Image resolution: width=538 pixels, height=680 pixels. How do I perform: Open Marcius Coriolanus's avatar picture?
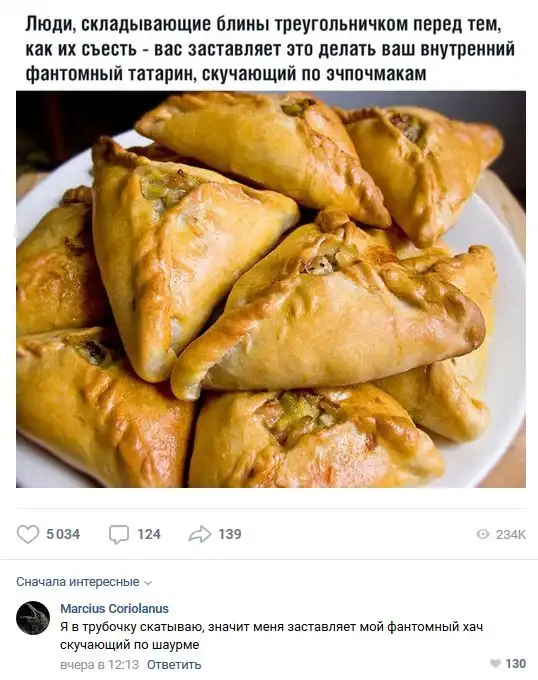(x=33, y=618)
